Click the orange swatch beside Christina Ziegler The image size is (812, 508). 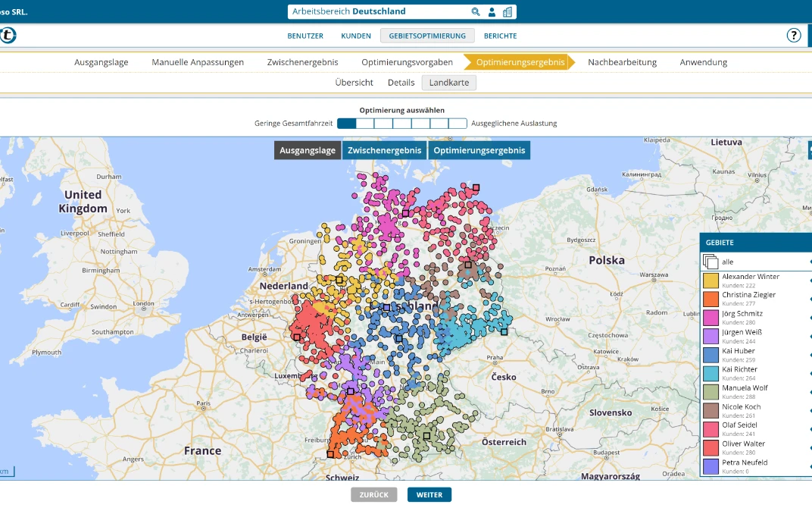[712, 298]
